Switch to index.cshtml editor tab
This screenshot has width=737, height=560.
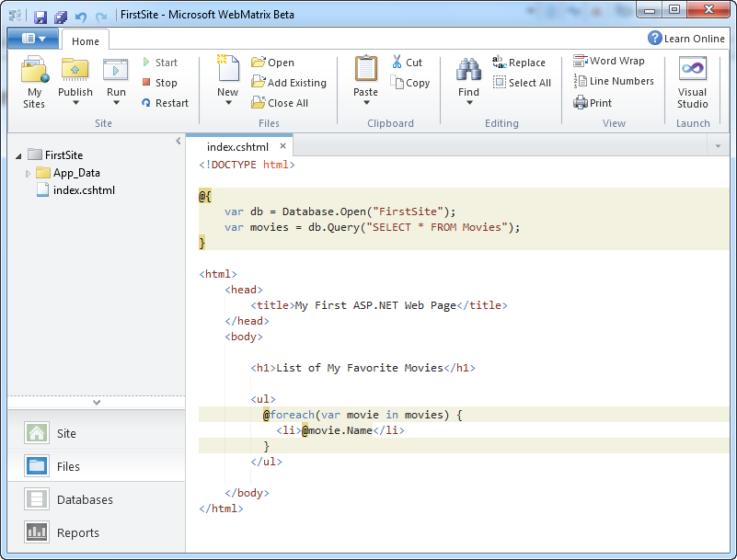tap(237, 146)
